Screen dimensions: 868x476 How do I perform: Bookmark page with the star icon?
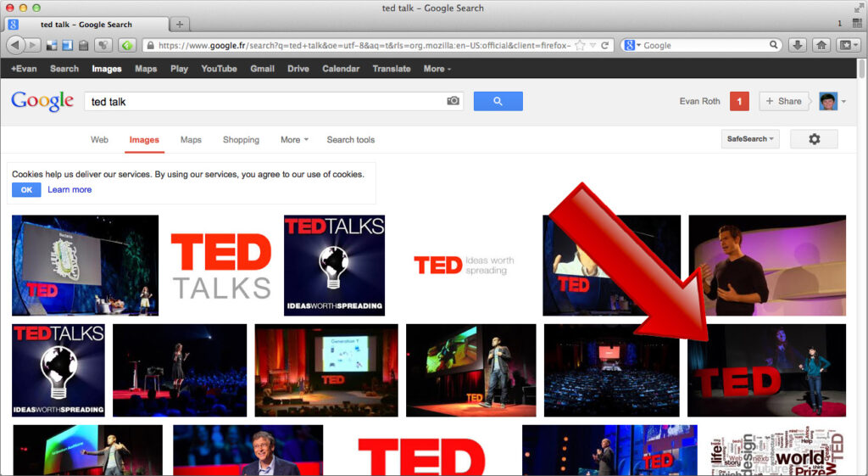(580, 46)
